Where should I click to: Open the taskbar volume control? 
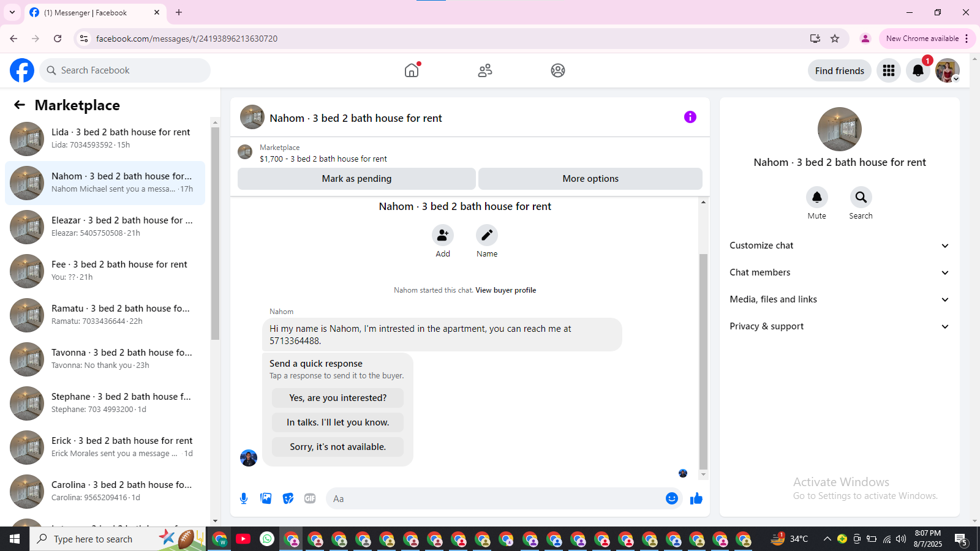coord(901,539)
